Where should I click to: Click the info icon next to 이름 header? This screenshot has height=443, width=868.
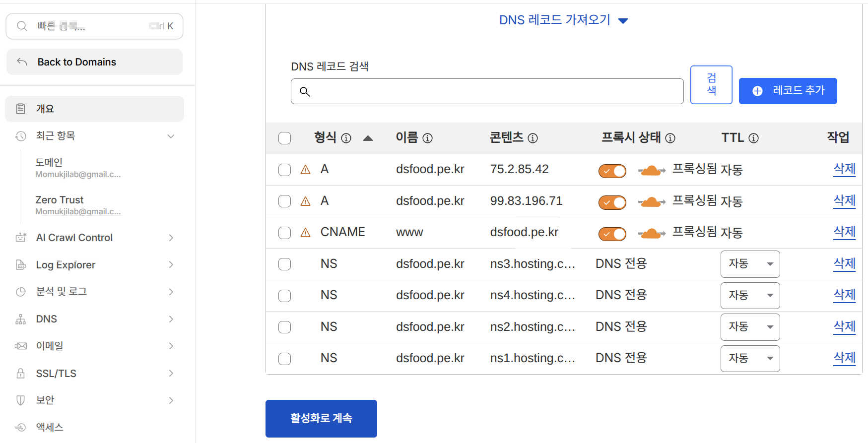pos(427,138)
